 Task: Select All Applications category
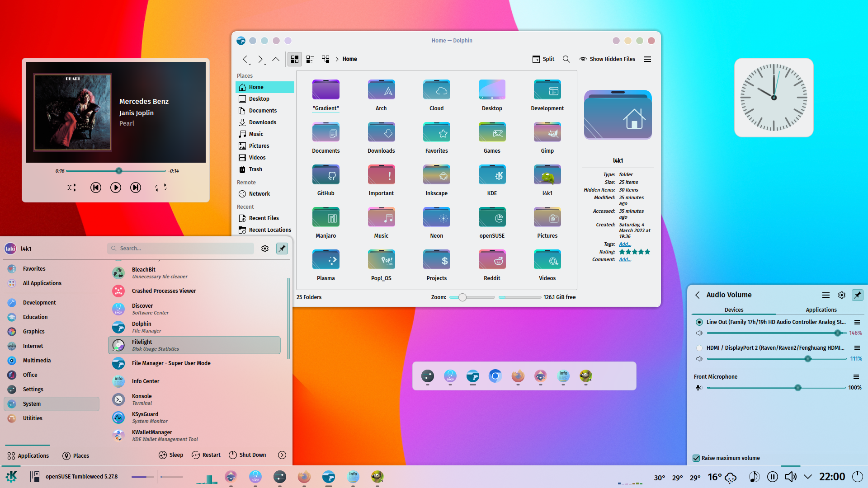[x=52, y=283]
